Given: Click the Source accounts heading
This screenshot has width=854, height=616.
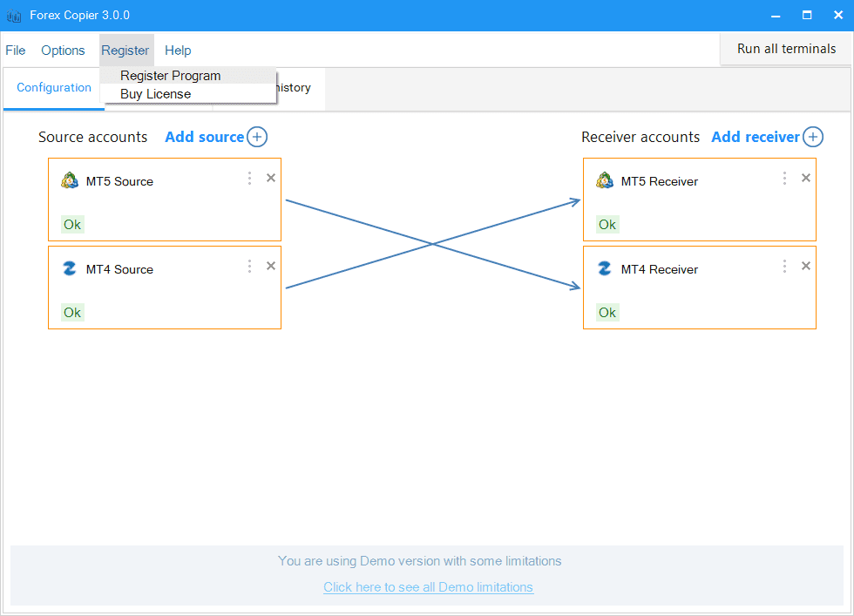Looking at the screenshot, I should coord(92,137).
